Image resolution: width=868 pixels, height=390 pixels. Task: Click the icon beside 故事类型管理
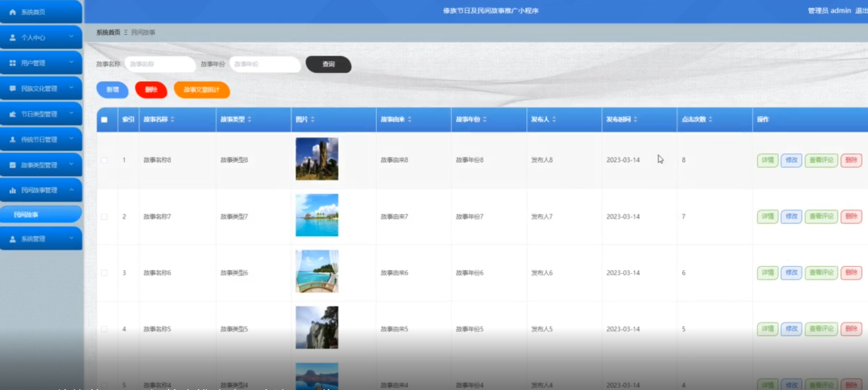pyautogui.click(x=12, y=165)
